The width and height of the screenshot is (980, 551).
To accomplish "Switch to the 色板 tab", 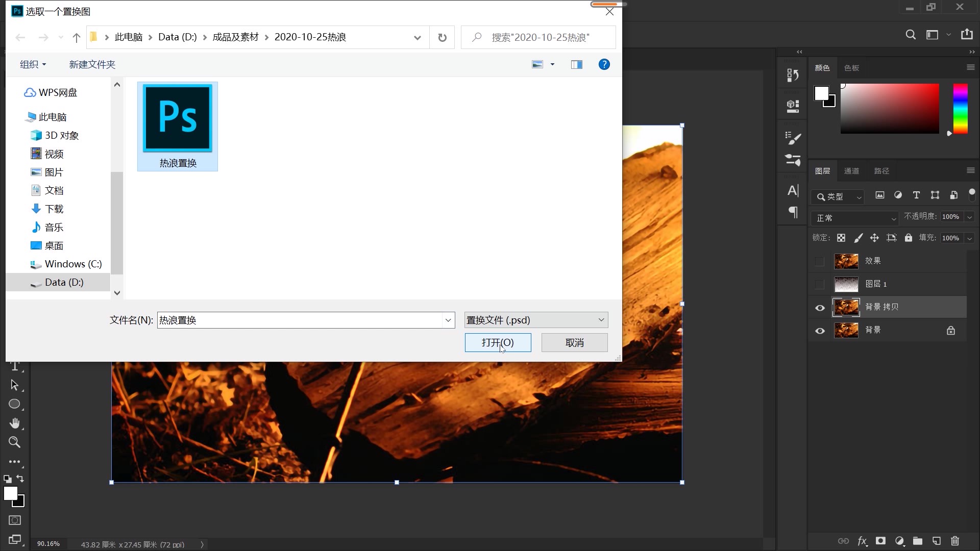I will (851, 68).
